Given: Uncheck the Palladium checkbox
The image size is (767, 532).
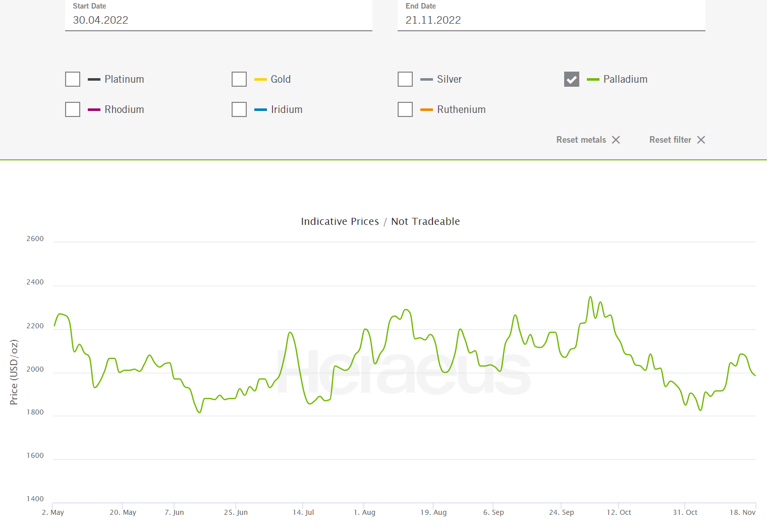Looking at the screenshot, I should [x=572, y=79].
